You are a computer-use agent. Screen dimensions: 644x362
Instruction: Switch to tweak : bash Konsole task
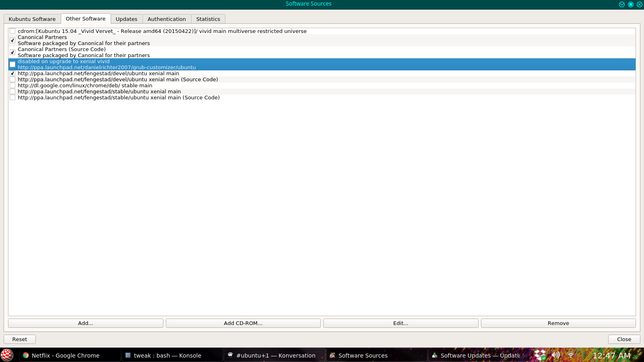point(172,355)
